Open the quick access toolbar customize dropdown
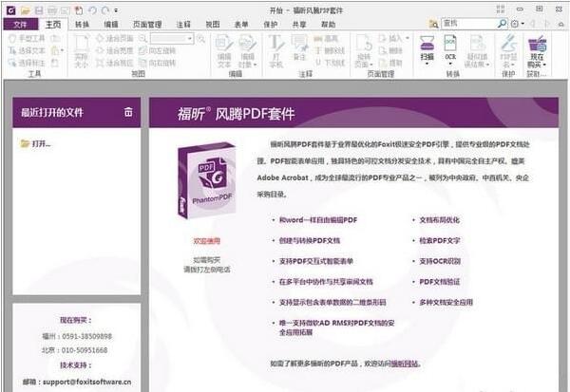This screenshot has height=392, width=570. point(116,10)
